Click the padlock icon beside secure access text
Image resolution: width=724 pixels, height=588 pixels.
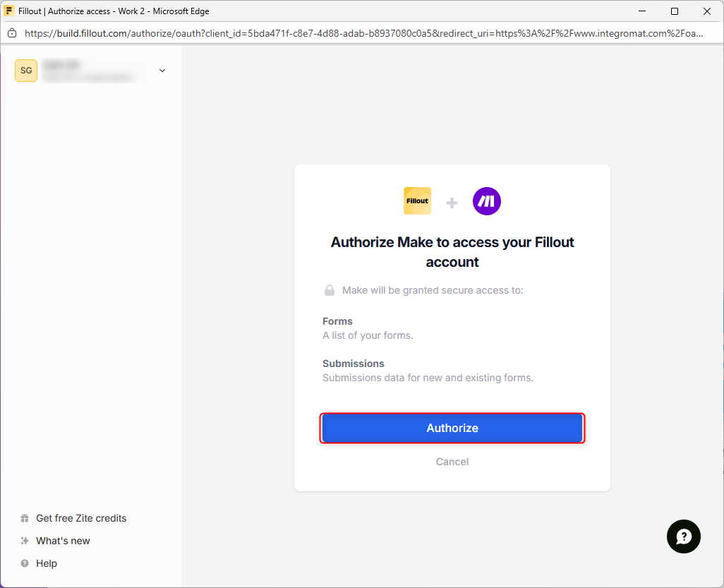point(330,290)
